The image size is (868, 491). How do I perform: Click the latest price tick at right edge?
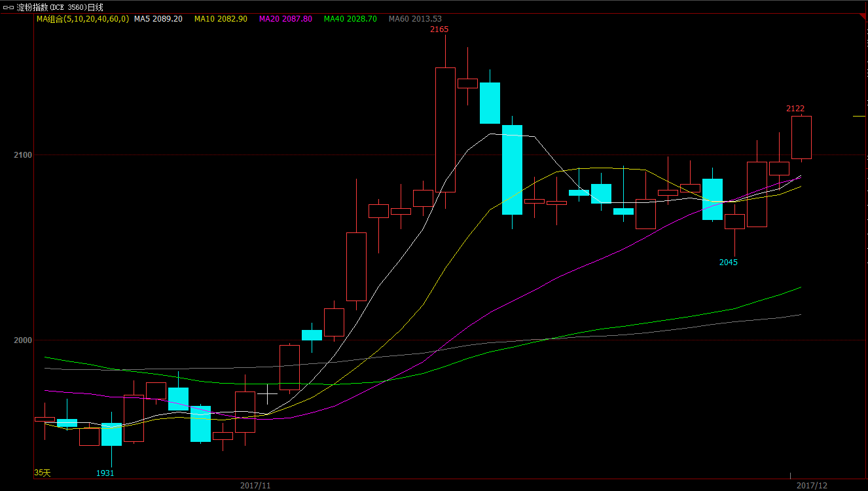(x=859, y=116)
